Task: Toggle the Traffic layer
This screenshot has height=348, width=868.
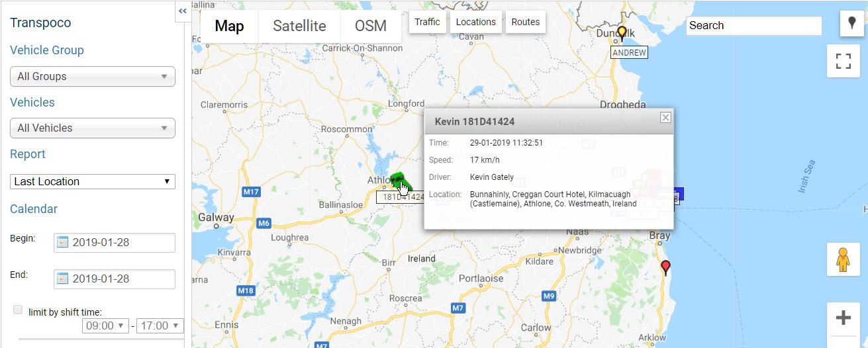Action: pyautogui.click(x=427, y=22)
